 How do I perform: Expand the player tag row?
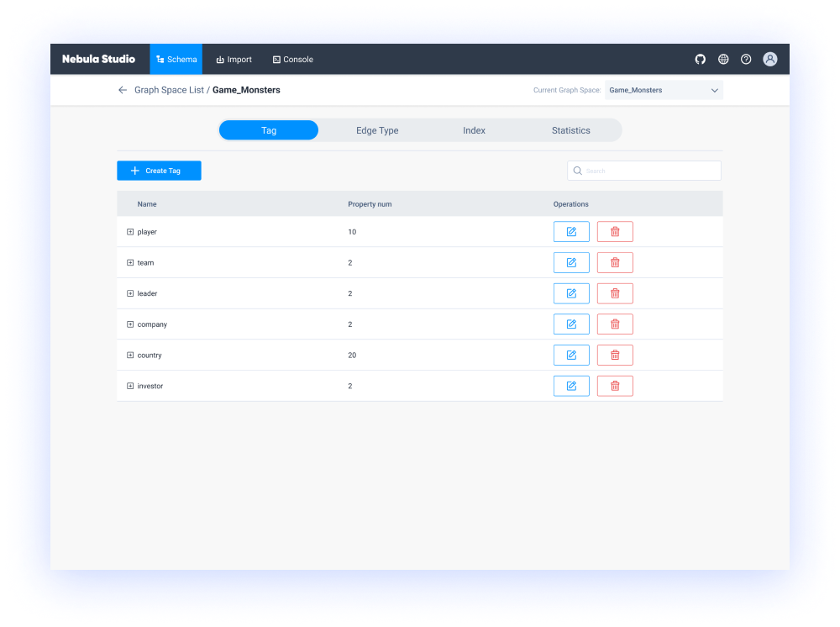(x=129, y=231)
